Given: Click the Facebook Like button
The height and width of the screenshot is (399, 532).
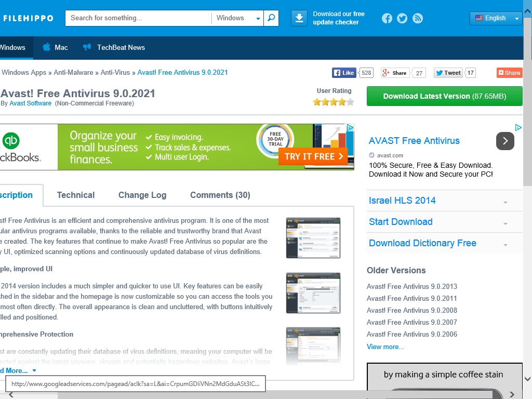Looking at the screenshot, I should tap(344, 73).
